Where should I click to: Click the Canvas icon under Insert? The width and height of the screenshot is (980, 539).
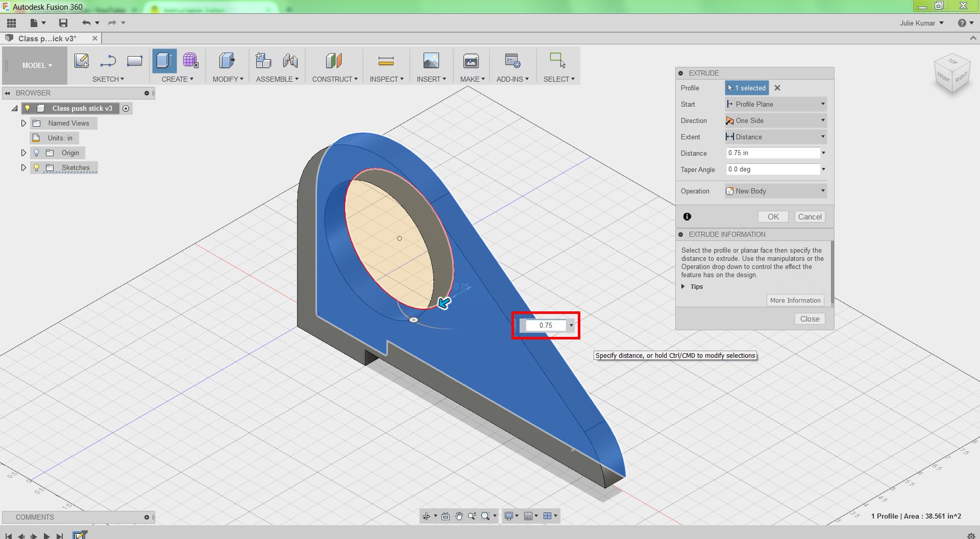tap(431, 61)
